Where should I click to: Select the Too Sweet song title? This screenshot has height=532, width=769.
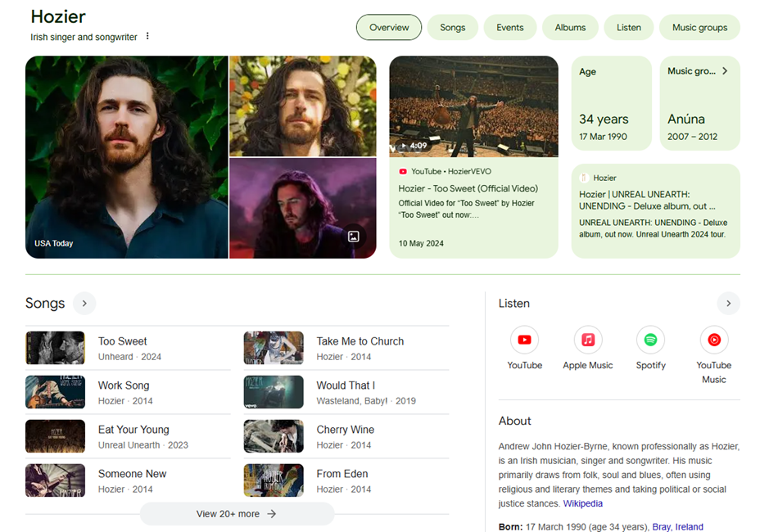[122, 341]
